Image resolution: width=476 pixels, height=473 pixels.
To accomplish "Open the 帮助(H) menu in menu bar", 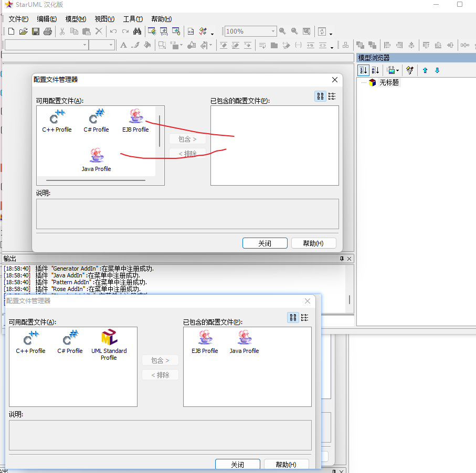I will pyautogui.click(x=162, y=19).
